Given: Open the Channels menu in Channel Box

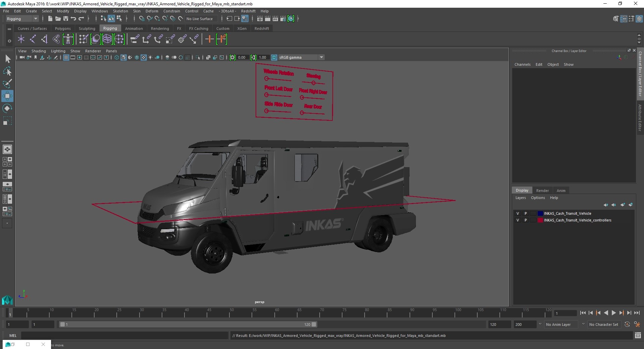Looking at the screenshot, I should click(523, 64).
